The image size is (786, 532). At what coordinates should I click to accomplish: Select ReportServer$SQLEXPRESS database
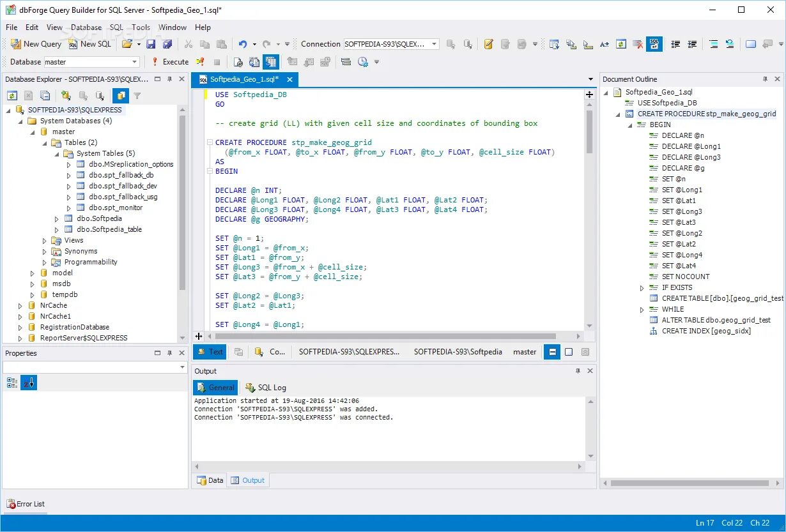pyautogui.click(x=83, y=338)
